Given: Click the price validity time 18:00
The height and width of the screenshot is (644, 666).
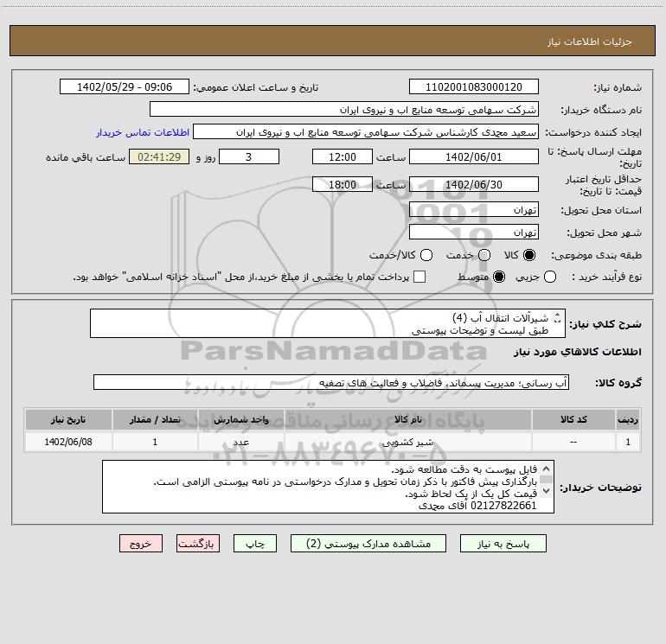Looking at the screenshot, I should [343, 184].
